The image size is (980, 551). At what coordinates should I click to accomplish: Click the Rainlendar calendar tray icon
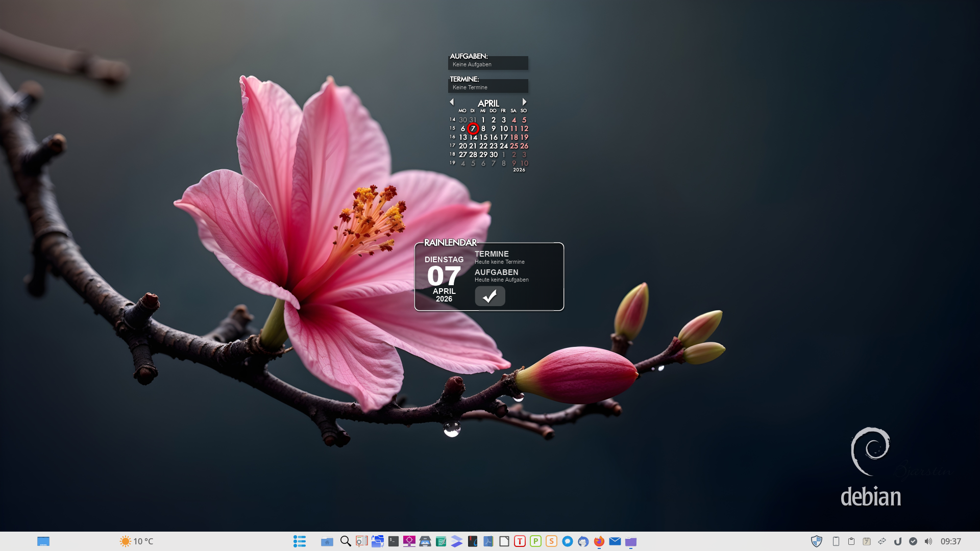[x=867, y=541]
